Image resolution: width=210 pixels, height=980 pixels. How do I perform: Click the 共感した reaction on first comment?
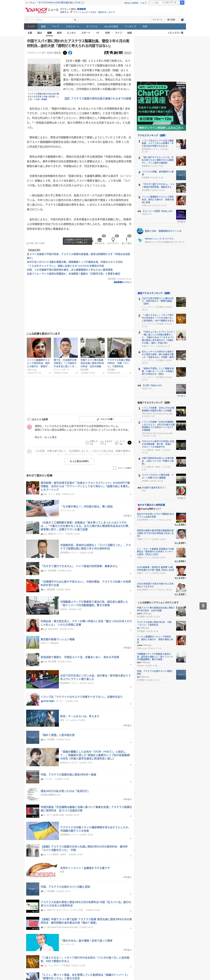tap(91, 442)
